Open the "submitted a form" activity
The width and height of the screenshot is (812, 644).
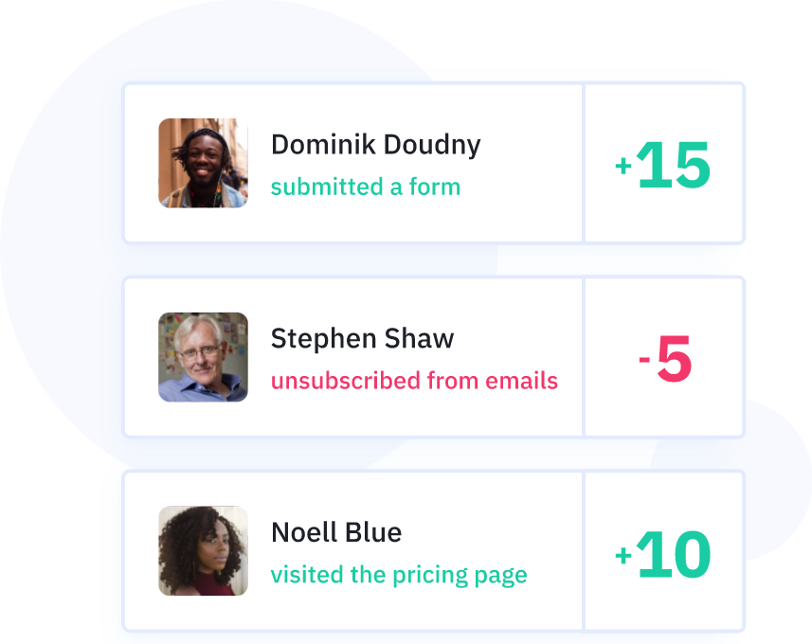pos(366,187)
